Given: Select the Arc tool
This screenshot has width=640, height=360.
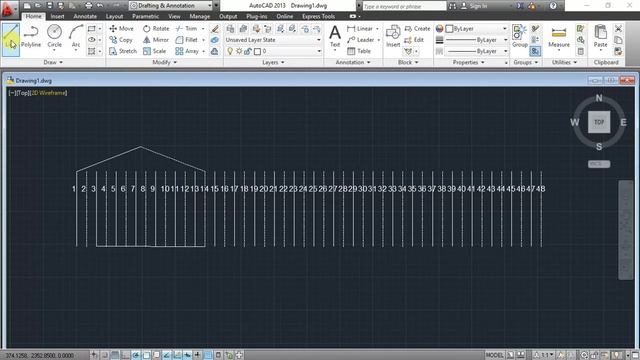Looking at the screenshot, I should pos(76,37).
